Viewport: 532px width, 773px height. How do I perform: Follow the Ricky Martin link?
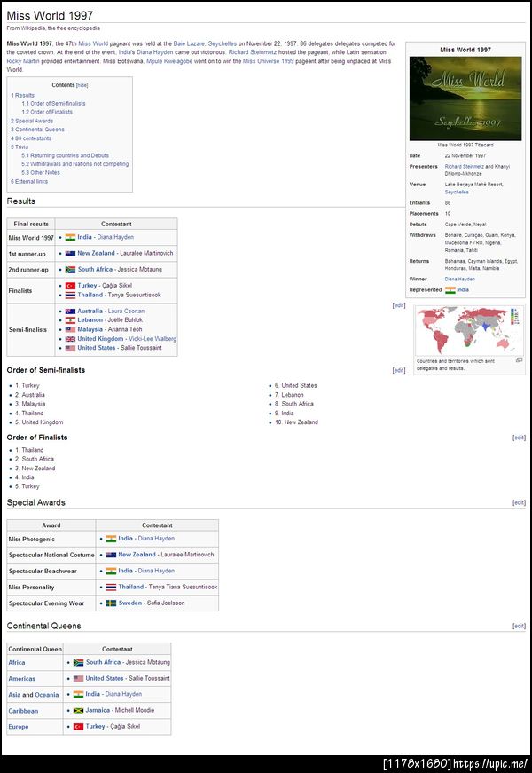point(23,61)
